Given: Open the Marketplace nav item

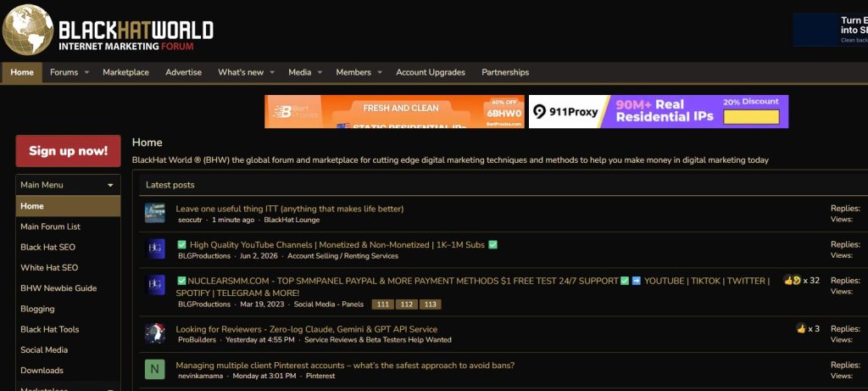Looking at the screenshot, I should coord(125,73).
